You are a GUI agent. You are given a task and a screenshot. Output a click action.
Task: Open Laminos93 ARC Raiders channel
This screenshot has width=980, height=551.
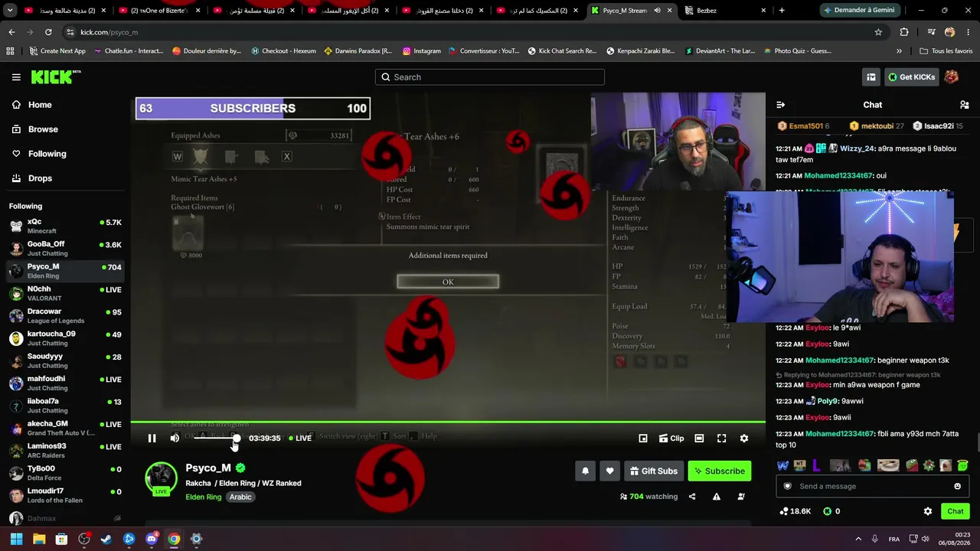tap(65, 450)
